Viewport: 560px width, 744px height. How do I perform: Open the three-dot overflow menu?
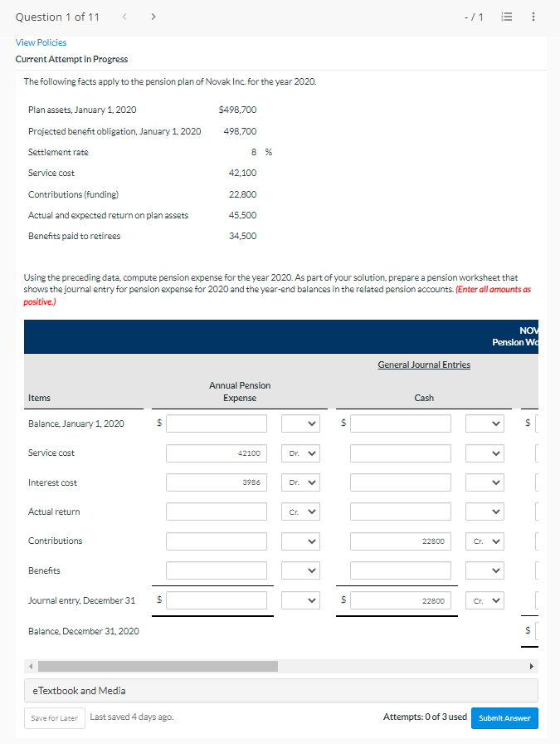tap(533, 16)
